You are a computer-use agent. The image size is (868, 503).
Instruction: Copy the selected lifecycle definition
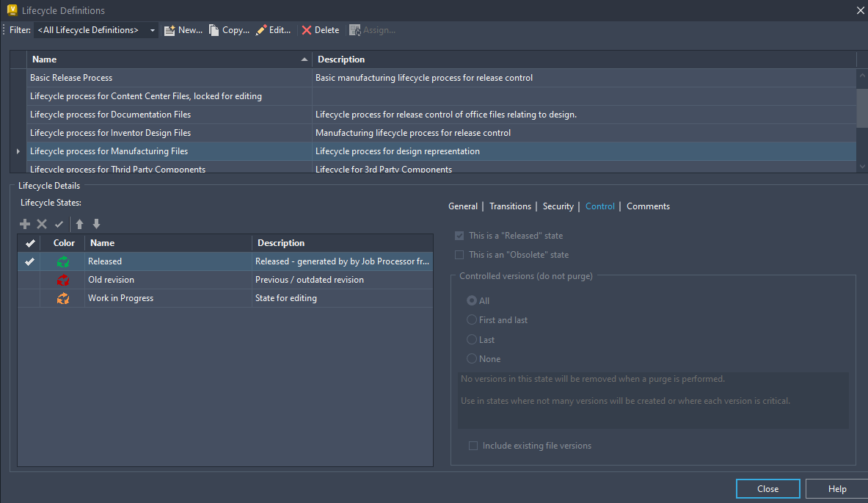coord(228,29)
